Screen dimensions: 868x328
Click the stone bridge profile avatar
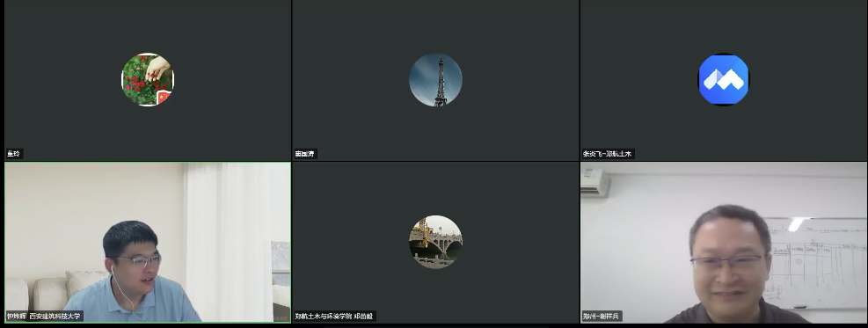435,242
